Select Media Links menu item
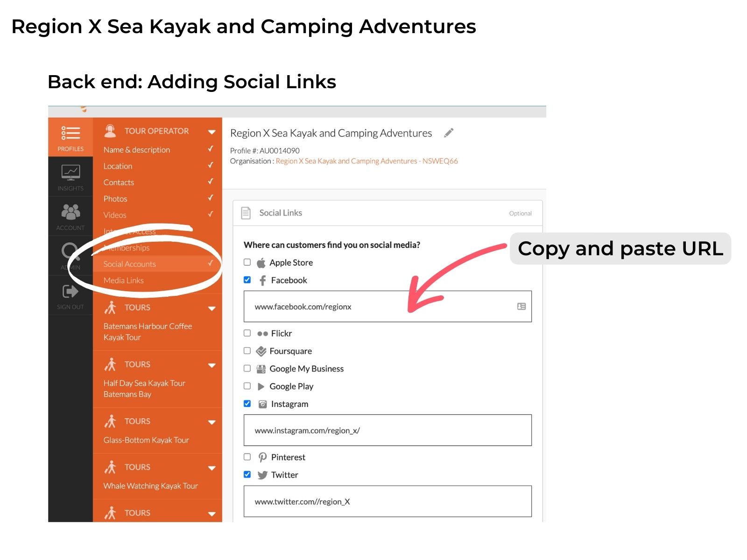The image size is (747, 560). [x=124, y=280]
